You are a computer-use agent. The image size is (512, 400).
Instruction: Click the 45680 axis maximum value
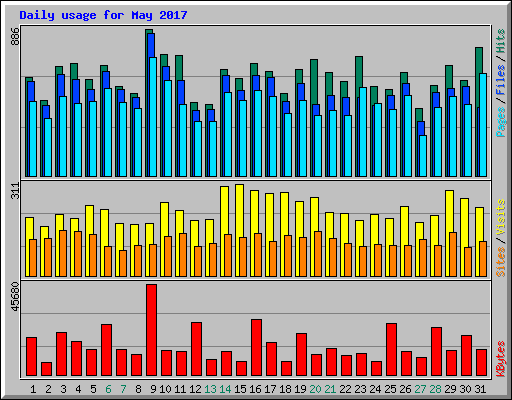coord(15,297)
